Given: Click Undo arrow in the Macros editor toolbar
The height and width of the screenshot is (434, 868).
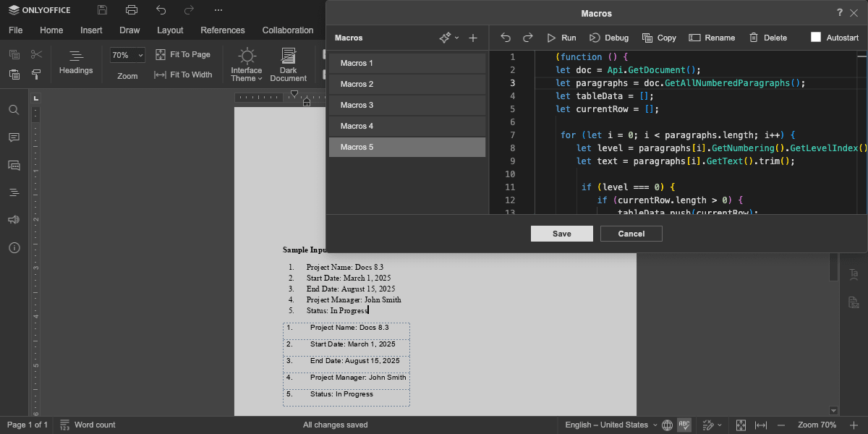Looking at the screenshot, I should click(506, 38).
